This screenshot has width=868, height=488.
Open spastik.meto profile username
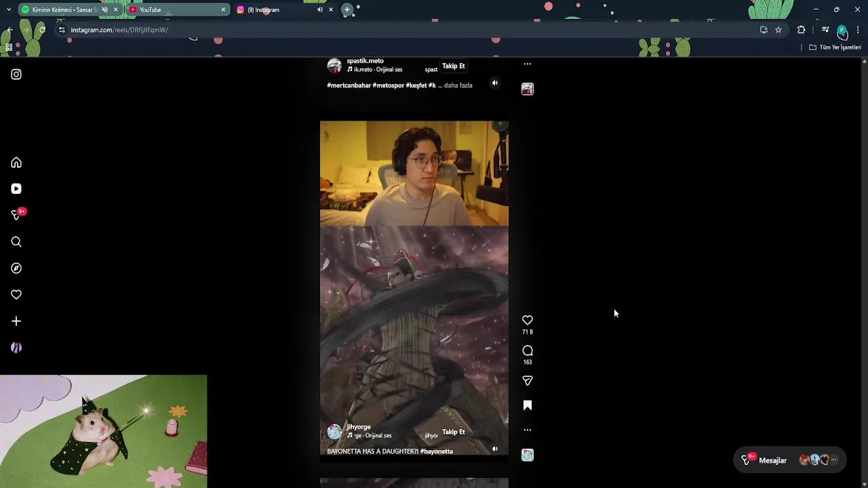click(x=366, y=61)
